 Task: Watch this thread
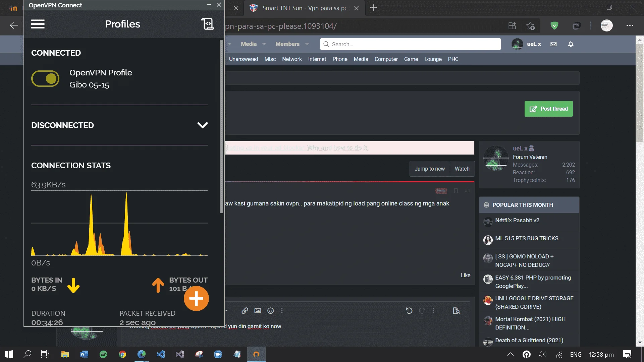tap(462, 169)
